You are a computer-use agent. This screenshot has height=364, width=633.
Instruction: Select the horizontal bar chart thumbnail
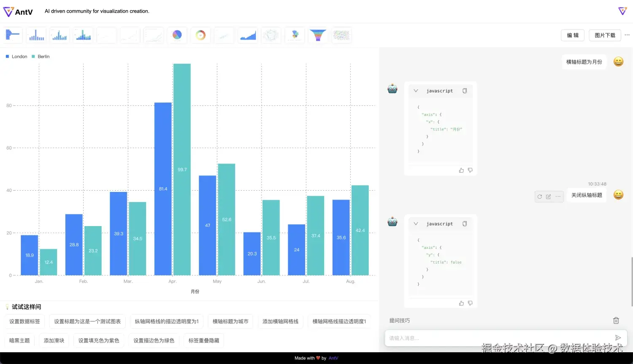(x=13, y=35)
